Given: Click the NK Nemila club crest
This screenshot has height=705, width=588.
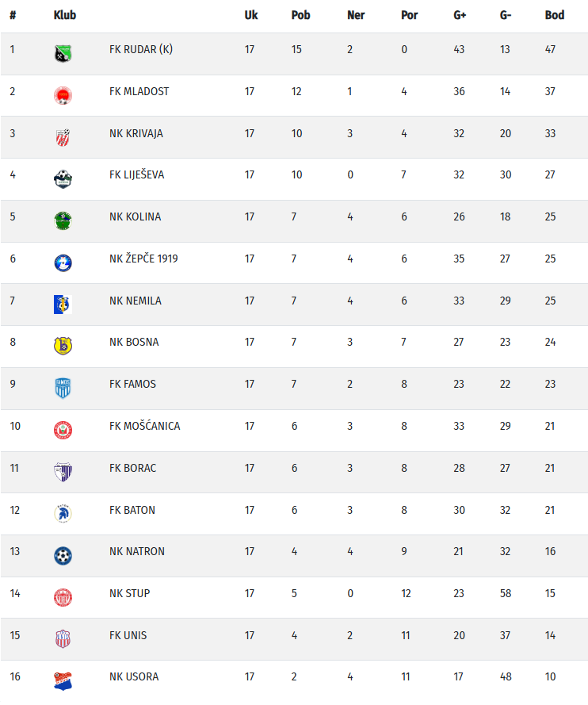Looking at the screenshot, I should point(63,305).
